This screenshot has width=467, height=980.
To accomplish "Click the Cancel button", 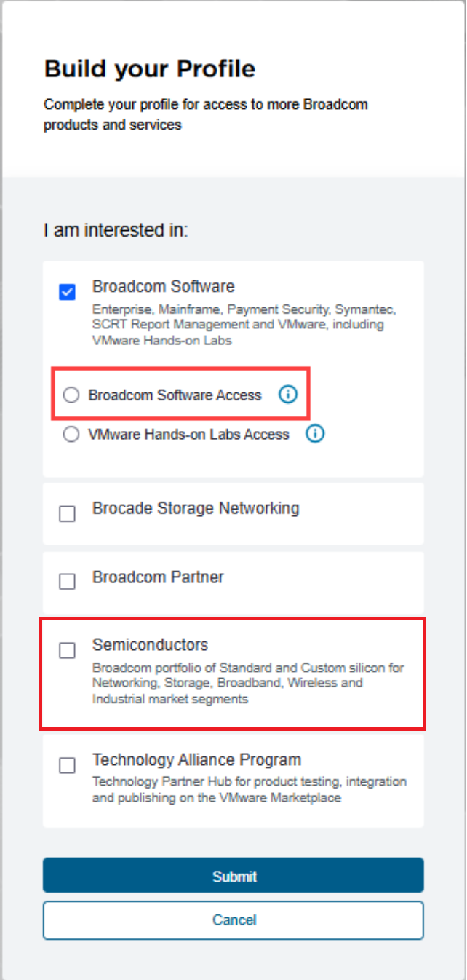I will [x=233, y=920].
